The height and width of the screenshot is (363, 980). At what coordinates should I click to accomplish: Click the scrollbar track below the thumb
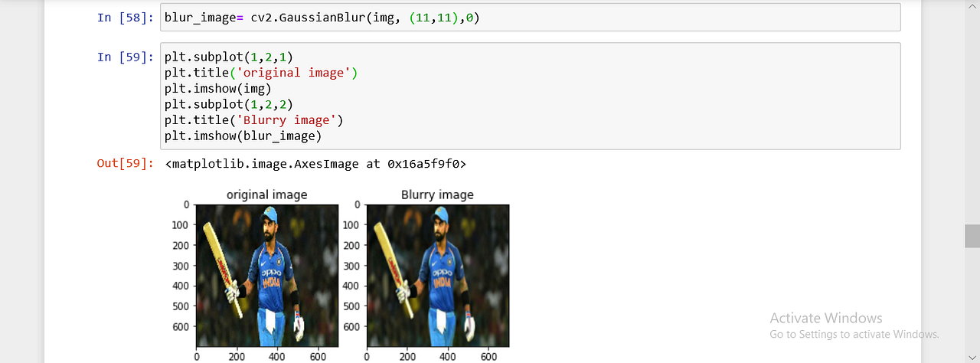[x=972, y=305]
